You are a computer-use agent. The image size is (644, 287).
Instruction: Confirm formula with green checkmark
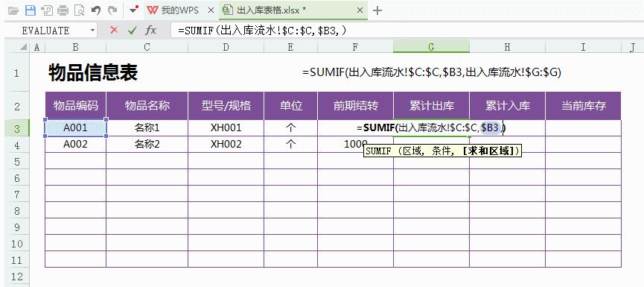tap(132, 31)
